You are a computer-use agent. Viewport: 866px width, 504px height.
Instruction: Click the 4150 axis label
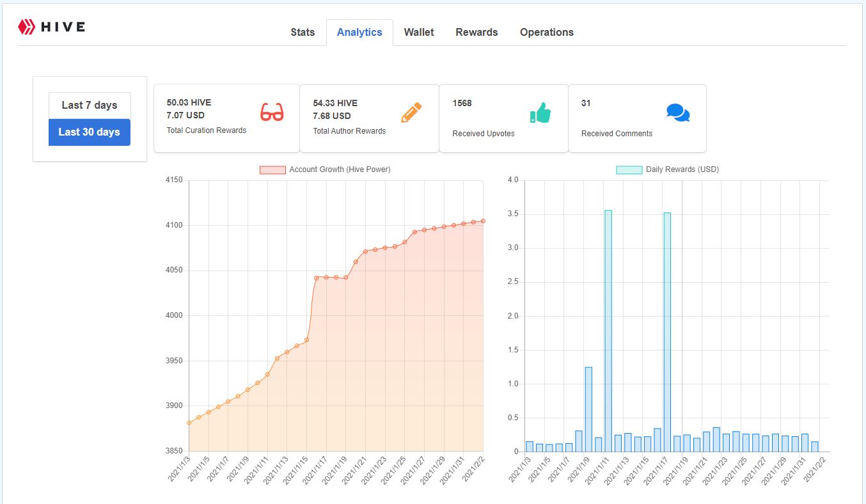(173, 180)
